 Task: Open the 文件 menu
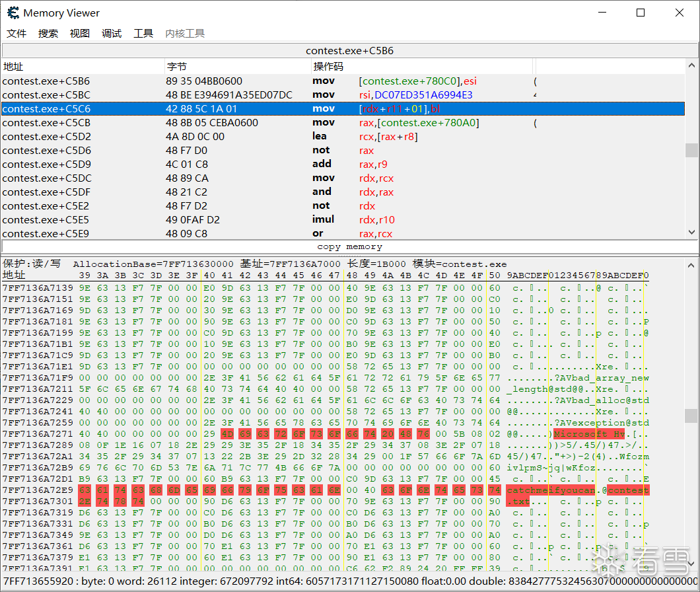coord(17,34)
